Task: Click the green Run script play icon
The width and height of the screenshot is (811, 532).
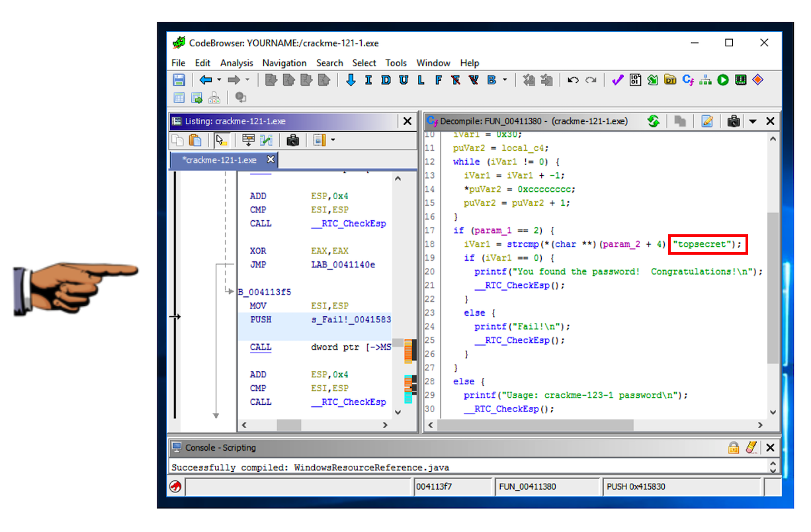Action: pos(723,80)
